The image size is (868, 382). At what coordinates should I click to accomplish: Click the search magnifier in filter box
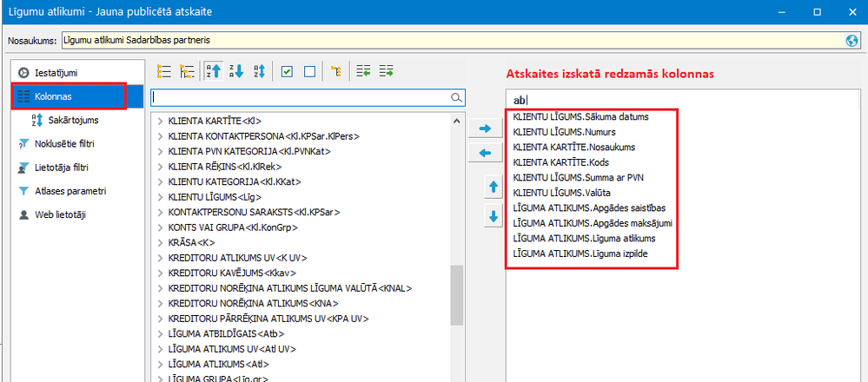click(x=457, y=98)
